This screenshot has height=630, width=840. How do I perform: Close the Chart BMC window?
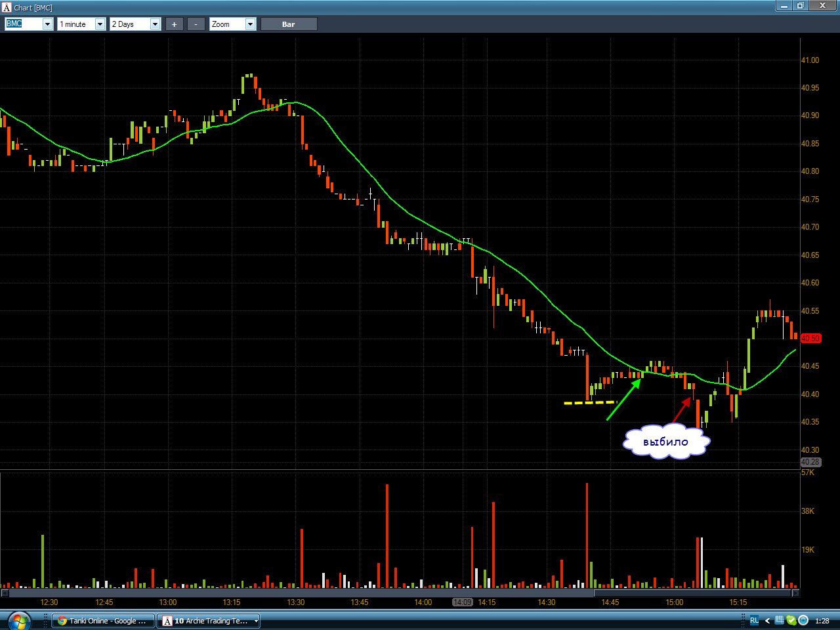coord(823,6)
